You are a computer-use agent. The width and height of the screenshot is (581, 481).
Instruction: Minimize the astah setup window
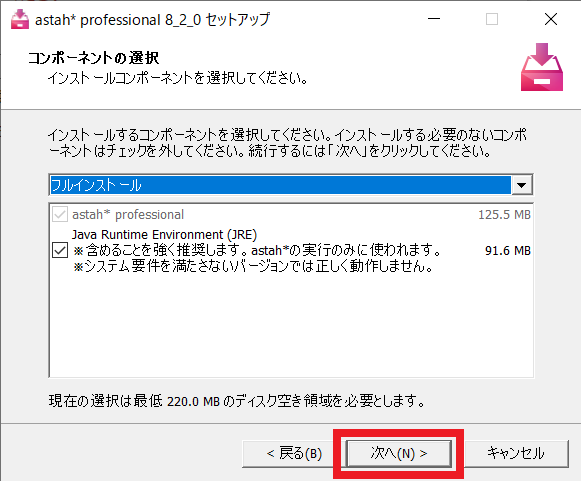[x=434, y=19]
